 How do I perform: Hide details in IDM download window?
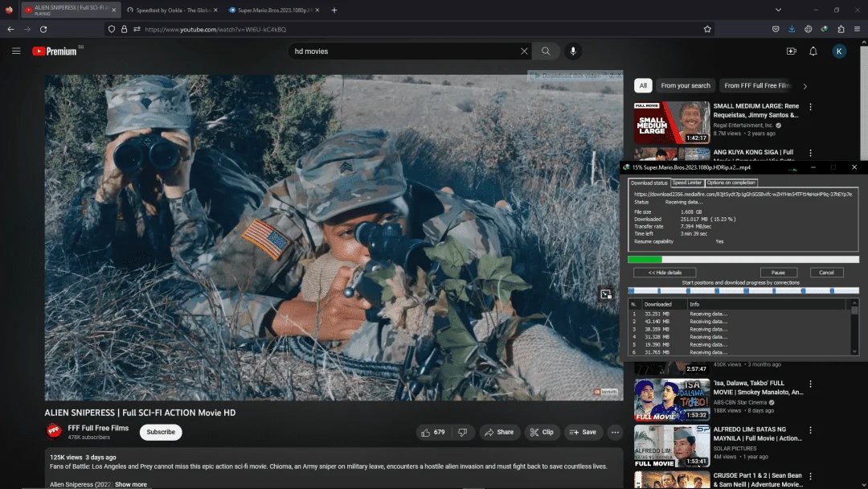665,273
